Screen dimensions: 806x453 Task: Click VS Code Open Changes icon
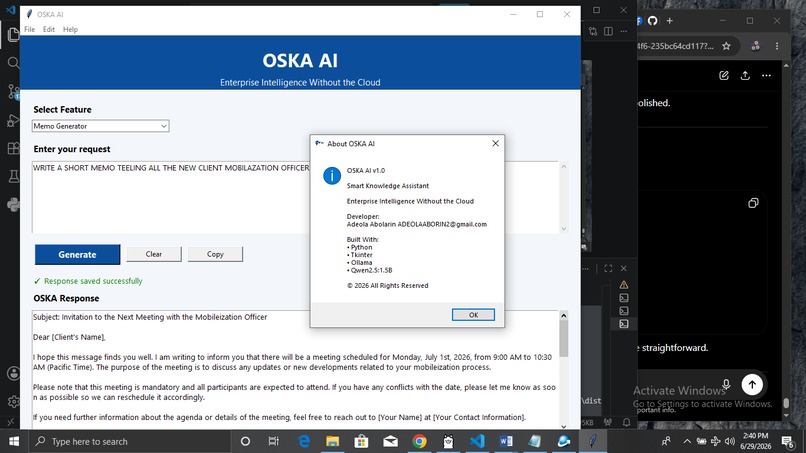pos(593,31)
